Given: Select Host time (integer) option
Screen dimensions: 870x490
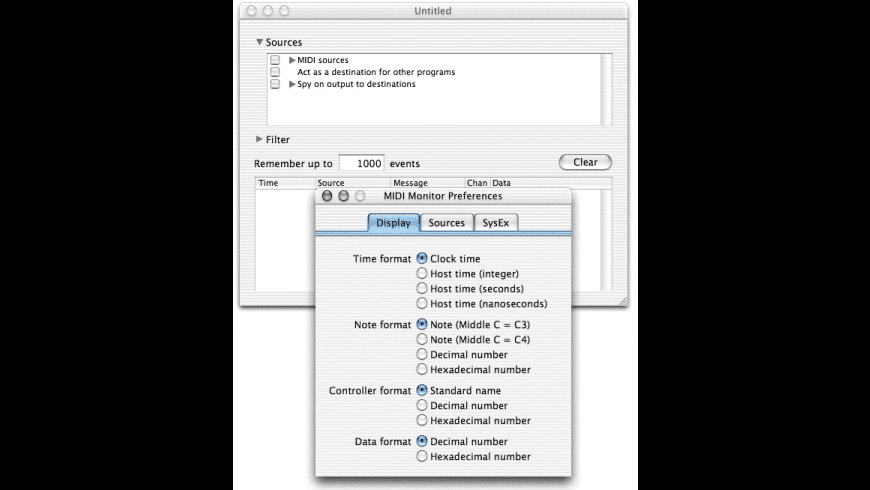Looking at the screenshot, I should click(x=422, y=273).
